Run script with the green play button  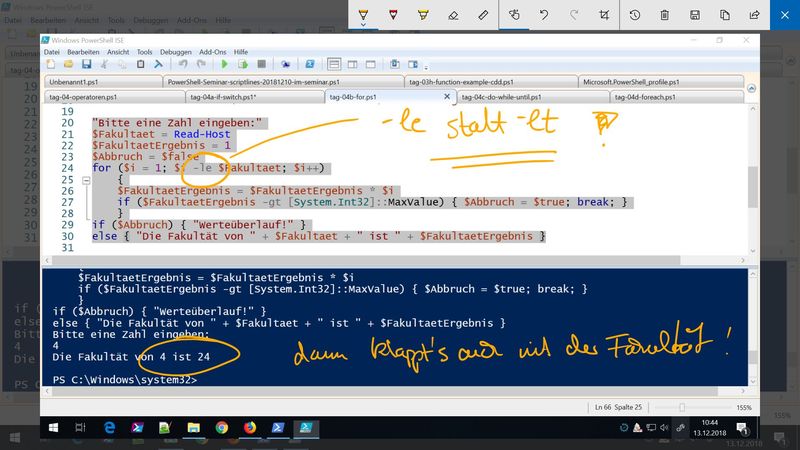224,64
